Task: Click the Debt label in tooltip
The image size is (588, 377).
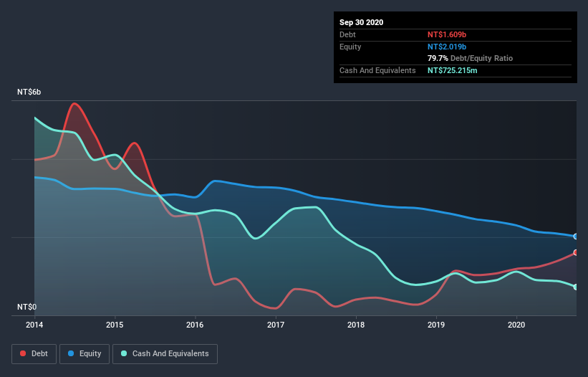Action: click(347, 34)
